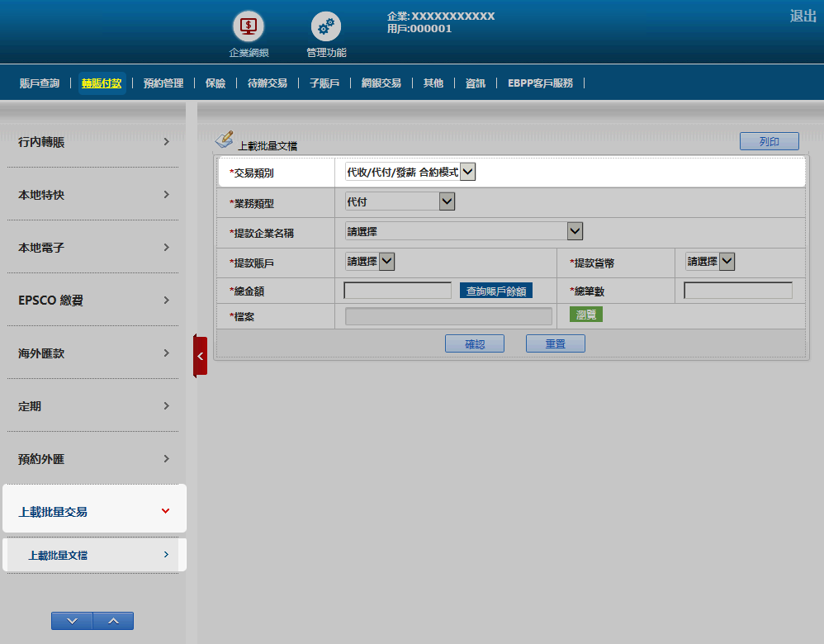
Task: Select 提款貨幣 currency dropdown
Action: (710, 262)
